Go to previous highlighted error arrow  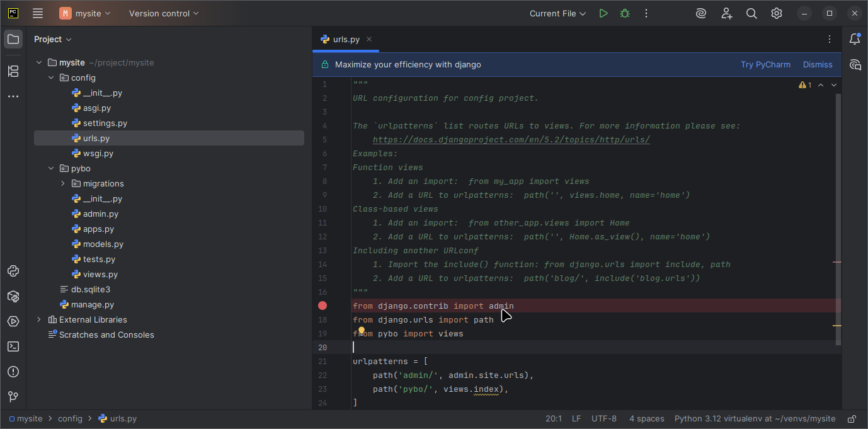(821, 85)
